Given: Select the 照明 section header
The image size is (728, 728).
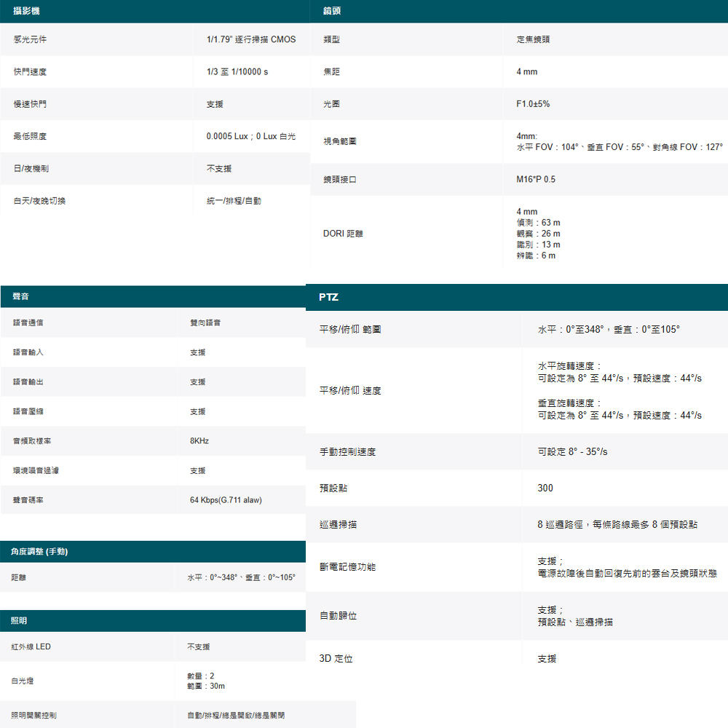Looking at the screenshot, I should coord(153,621).
